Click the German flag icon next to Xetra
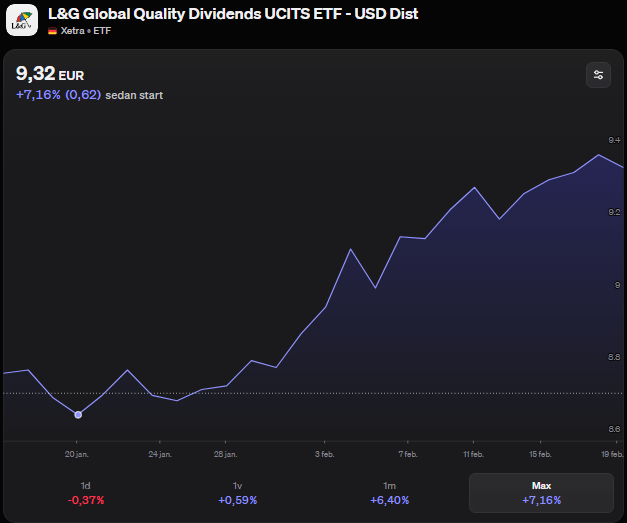The image size is (627, 523). click(x=52, y=31)
